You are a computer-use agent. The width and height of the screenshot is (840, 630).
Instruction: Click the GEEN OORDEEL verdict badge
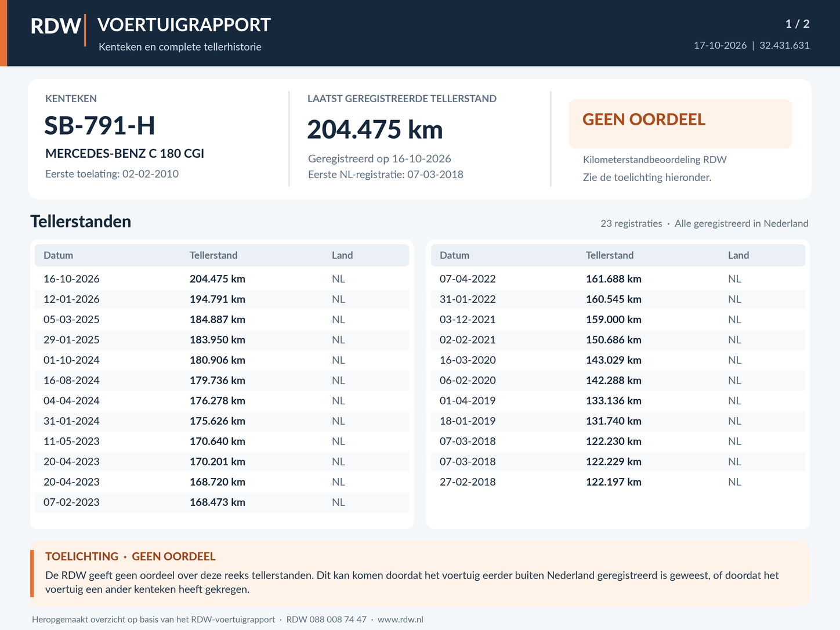coord(680,124)
